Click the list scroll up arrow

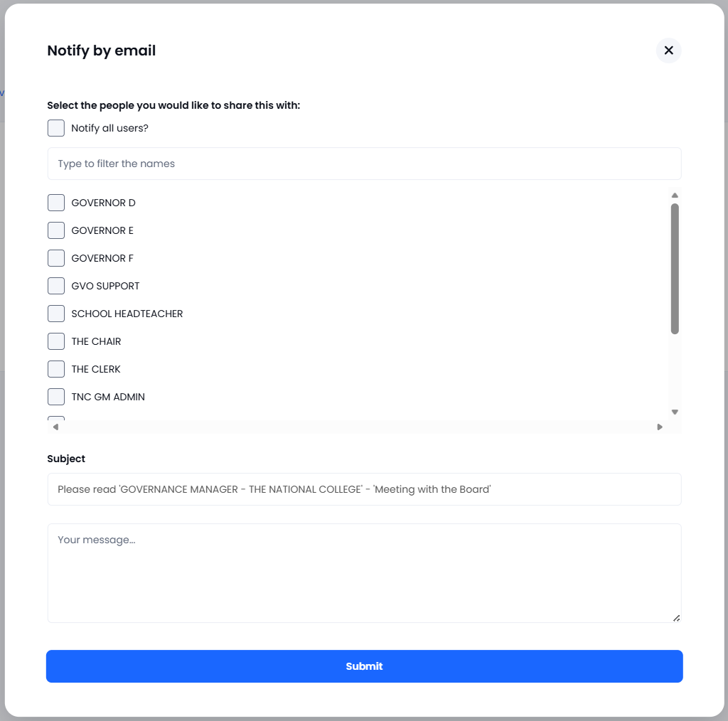675,196
